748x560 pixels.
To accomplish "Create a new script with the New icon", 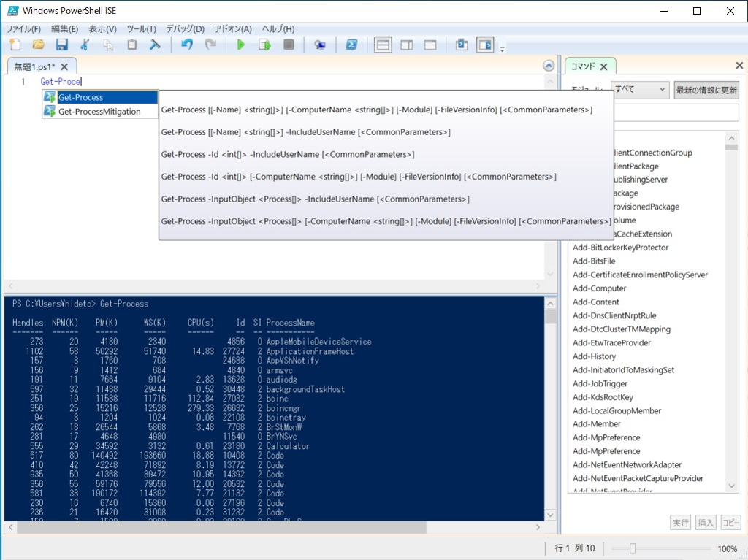I will pyautogui.click(x=15, y=45).
